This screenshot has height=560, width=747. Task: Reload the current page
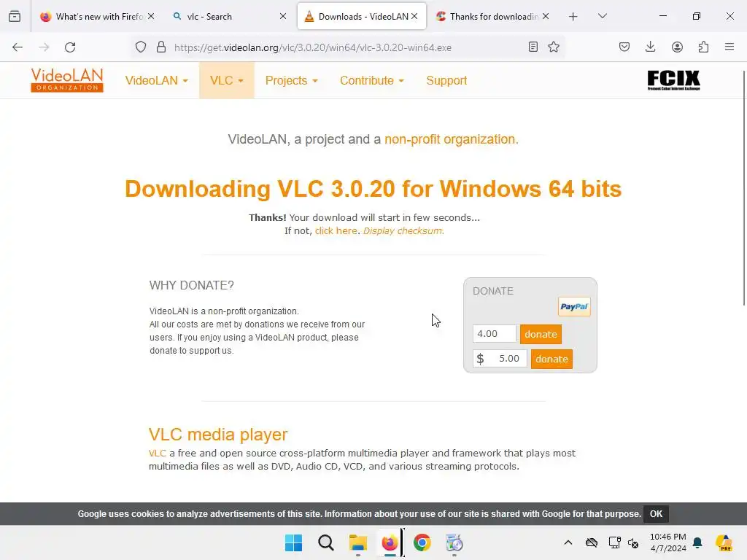(x=70, y=47)
